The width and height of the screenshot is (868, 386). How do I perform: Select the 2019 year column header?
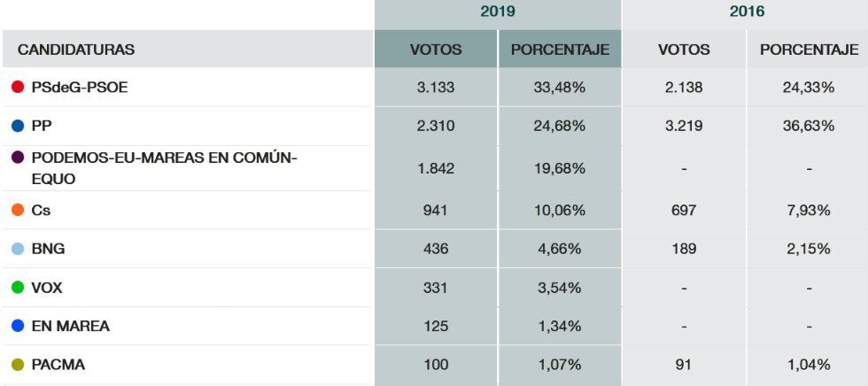pos(498,12)
